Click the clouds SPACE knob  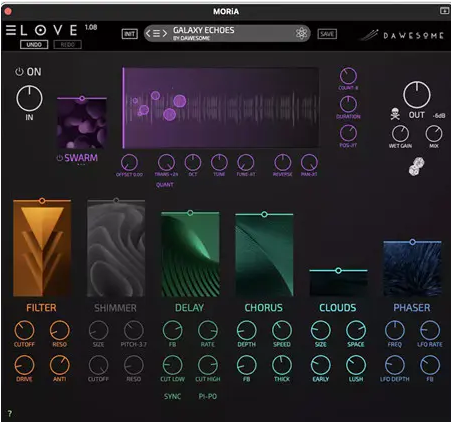click(x=356, y=331)
